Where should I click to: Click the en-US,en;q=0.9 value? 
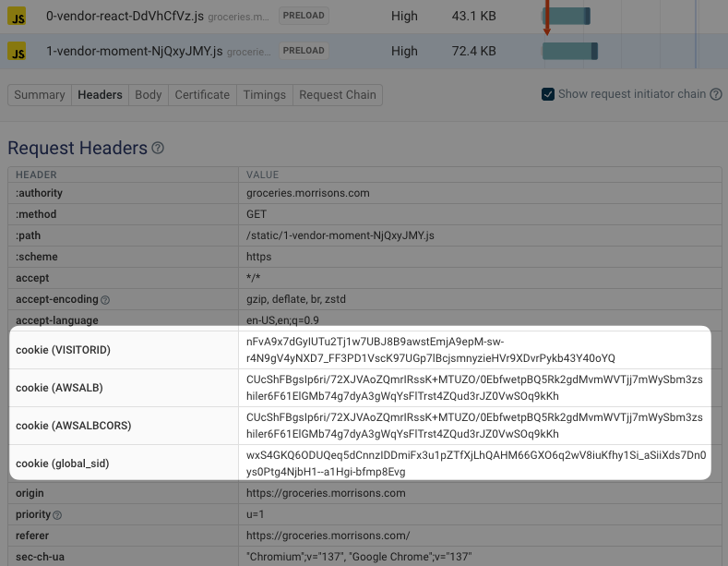[282, 320]
